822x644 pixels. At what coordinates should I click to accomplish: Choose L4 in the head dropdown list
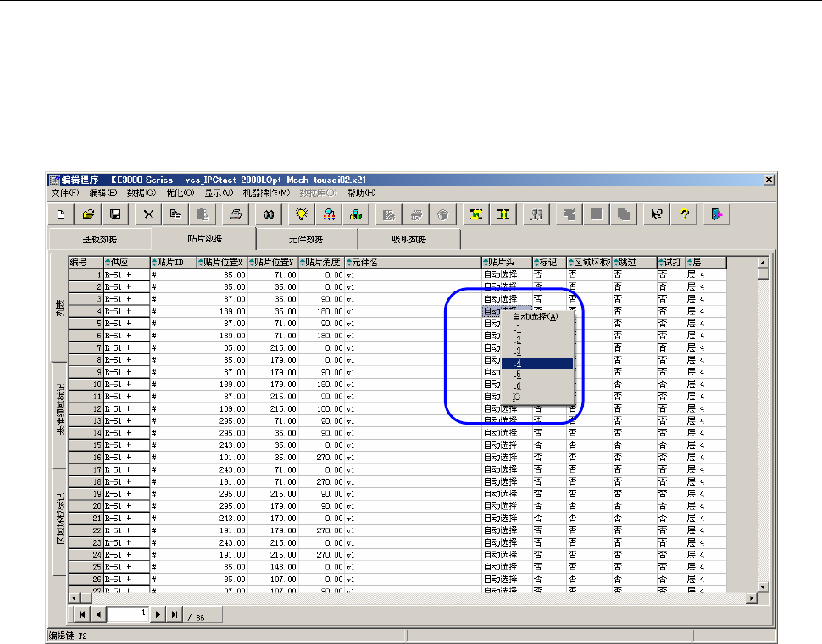(536, 364)
